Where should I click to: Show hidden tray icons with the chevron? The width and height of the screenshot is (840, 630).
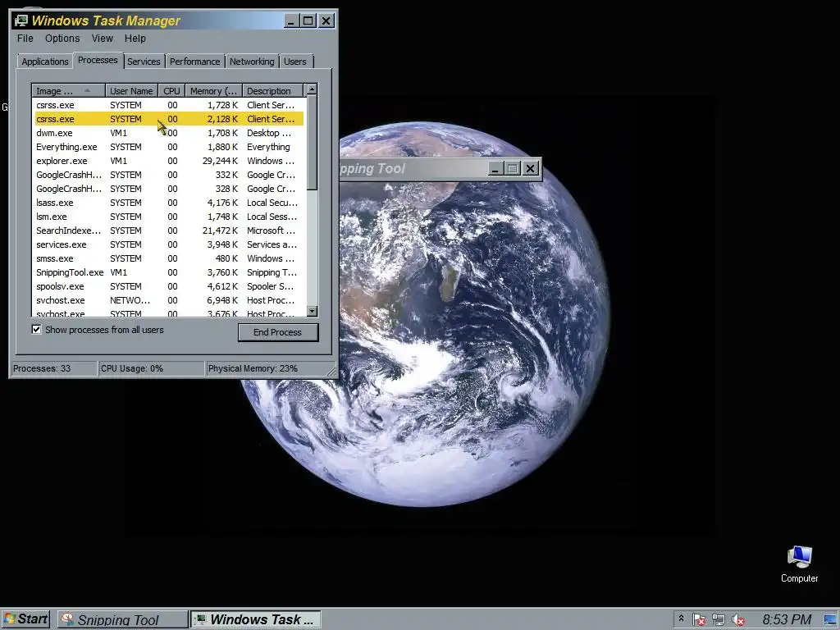pyautogui.click(x=681, y=619)
